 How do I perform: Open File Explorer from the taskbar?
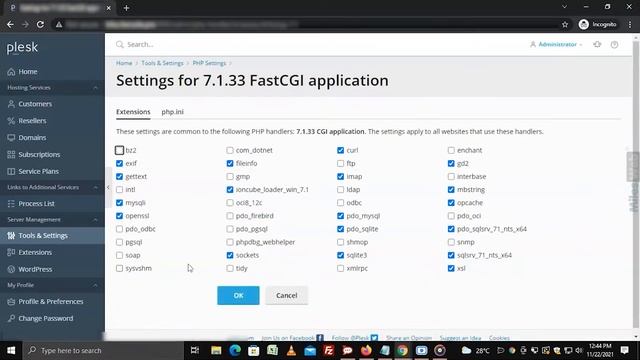pyautogui.click(x=216, y=350)
